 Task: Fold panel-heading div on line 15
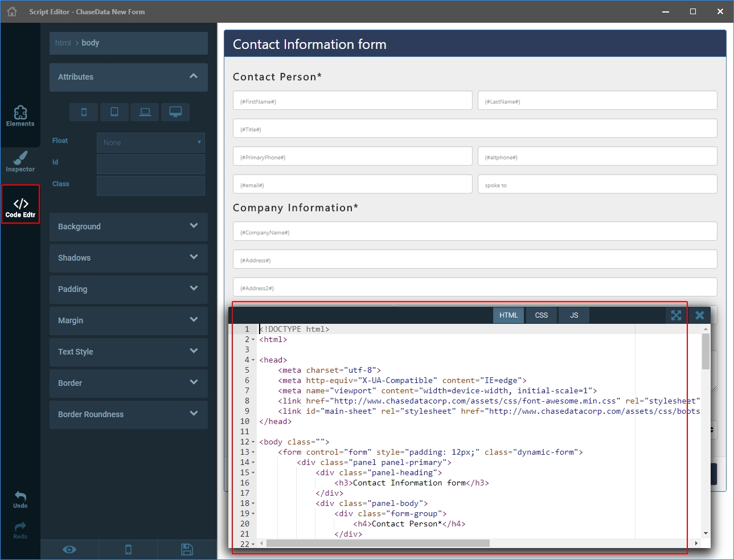click(x=253, y=473)
